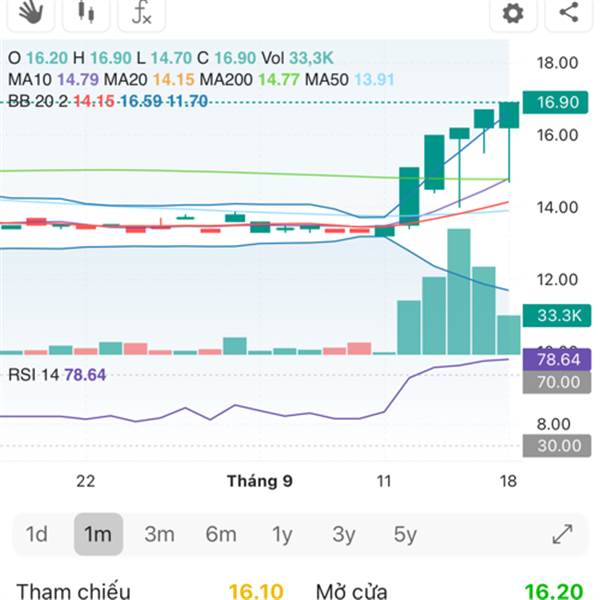Switch to the 6m timeframe
600x600 pixels.
pos(221,534)
